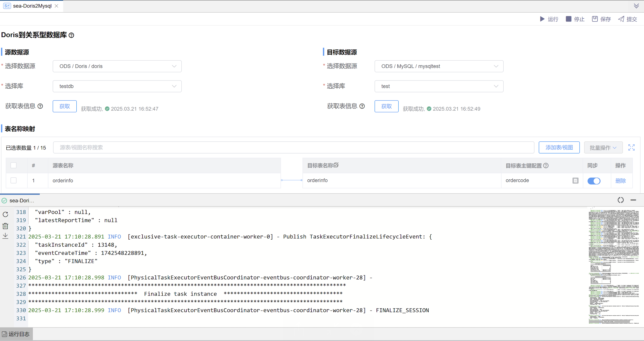This screenshot has width=644, height=341.
Task: Click the trash icon to clear log
Action: click(5, 226)
